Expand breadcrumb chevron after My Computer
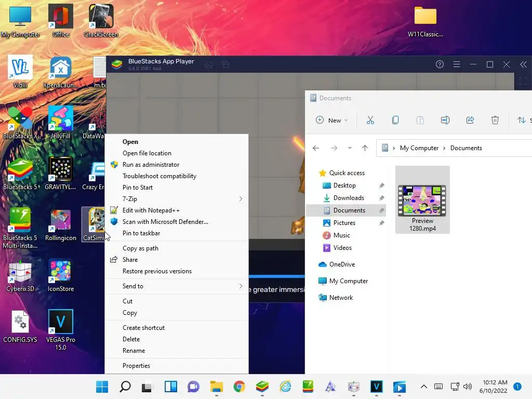 [x=444, y=148]
